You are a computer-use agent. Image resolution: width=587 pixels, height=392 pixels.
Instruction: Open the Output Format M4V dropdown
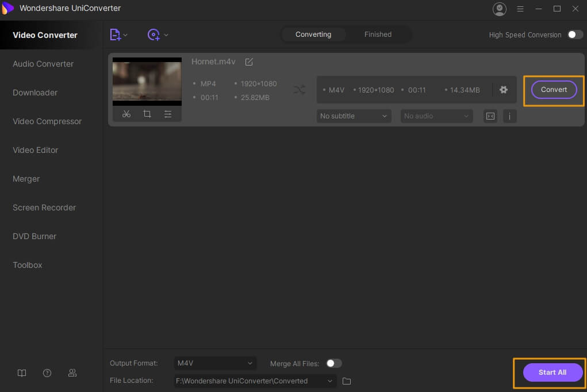click(215, 363)
